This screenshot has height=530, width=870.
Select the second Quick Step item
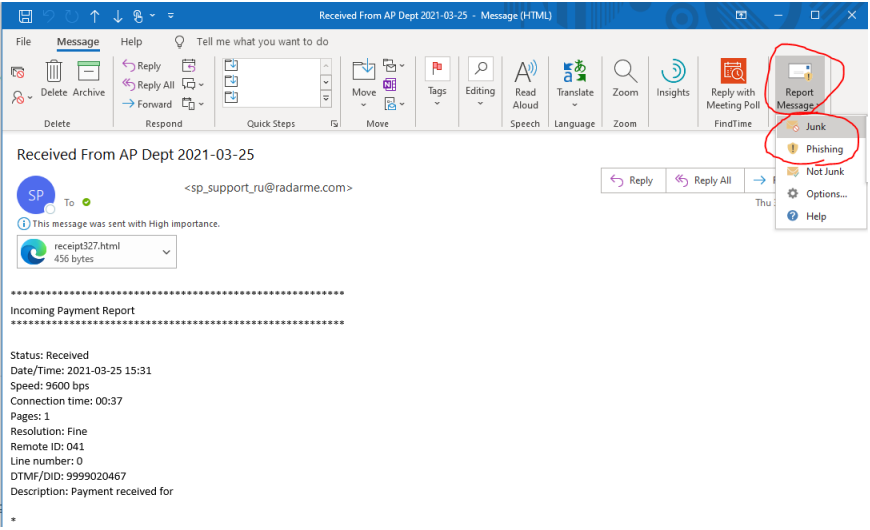231,82
